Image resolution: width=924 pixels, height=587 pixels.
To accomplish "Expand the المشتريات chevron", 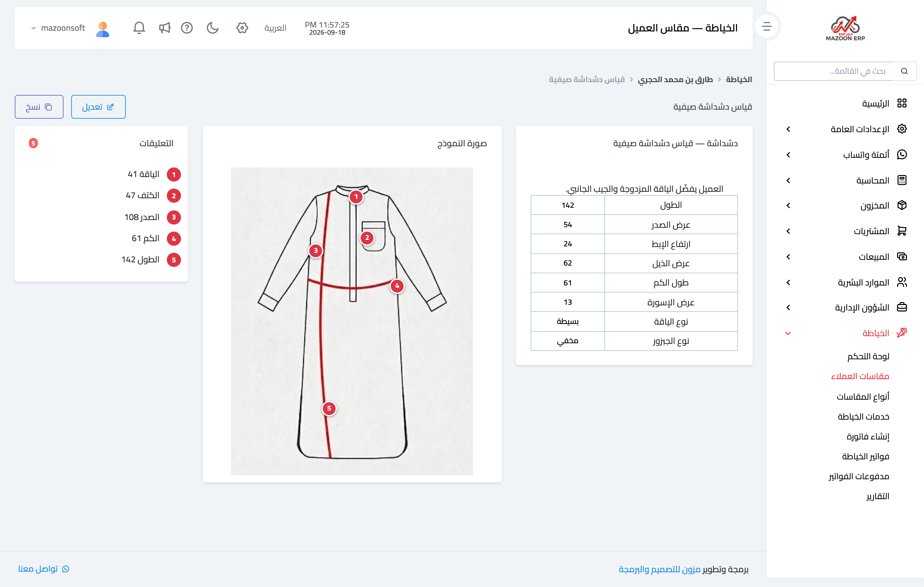I will [x=789, y=231].
